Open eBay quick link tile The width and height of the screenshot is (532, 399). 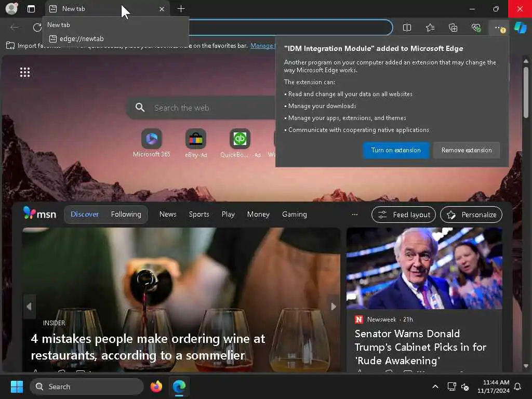pos(196,143)
